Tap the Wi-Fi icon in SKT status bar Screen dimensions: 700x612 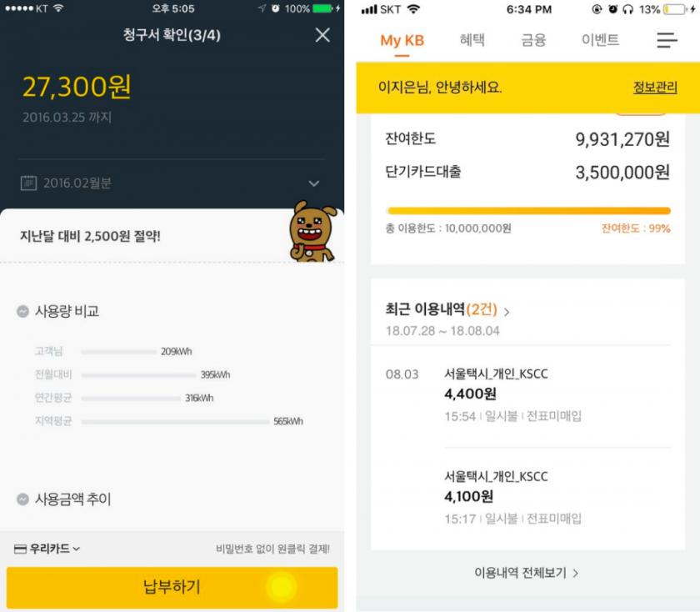[414, 9]
